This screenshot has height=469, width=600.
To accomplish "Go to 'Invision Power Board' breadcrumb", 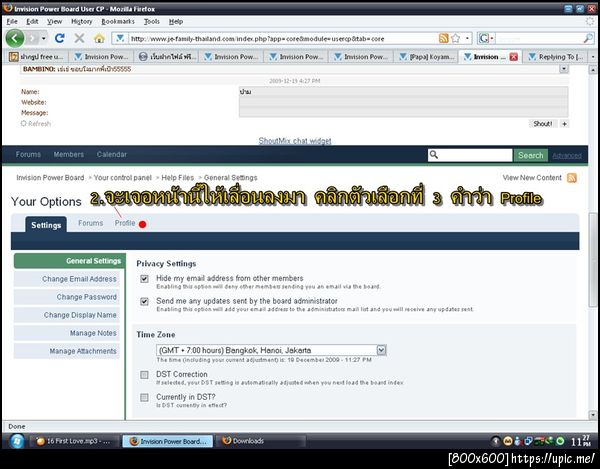I will click(x=50, y=178).
